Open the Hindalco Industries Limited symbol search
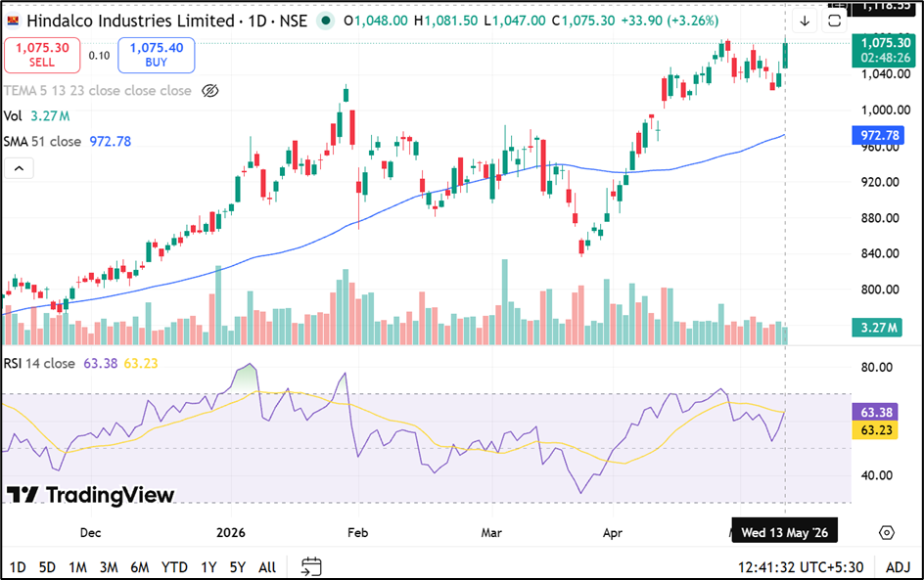 click(x=131, y=22)
